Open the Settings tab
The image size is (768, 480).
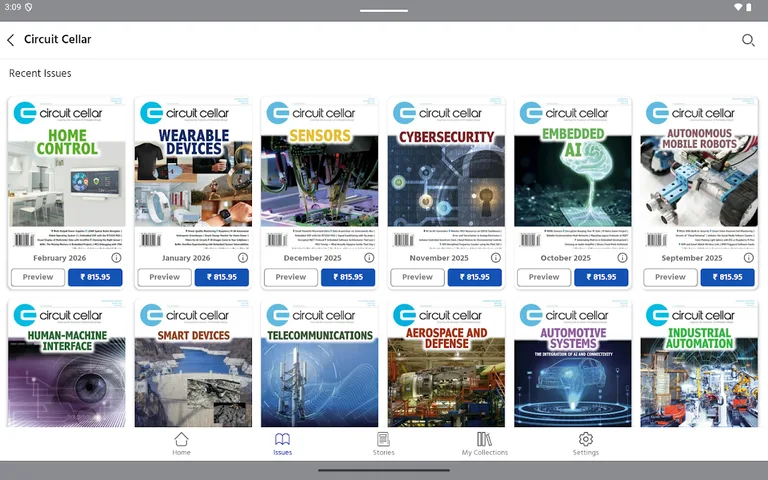586,444
